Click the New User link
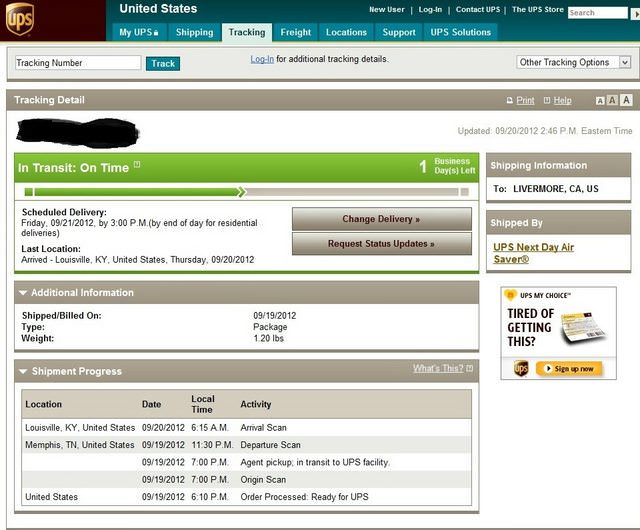 (387, 9)
